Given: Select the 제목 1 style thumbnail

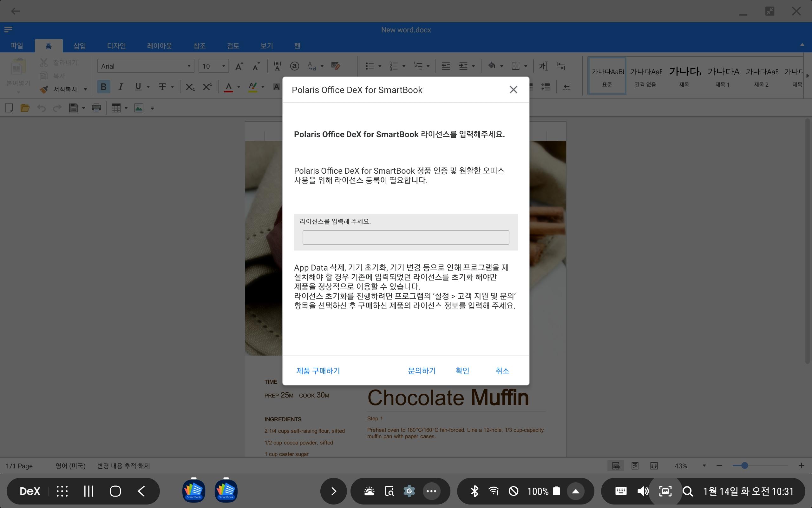Looking at the screenshot, I should 723,76.
